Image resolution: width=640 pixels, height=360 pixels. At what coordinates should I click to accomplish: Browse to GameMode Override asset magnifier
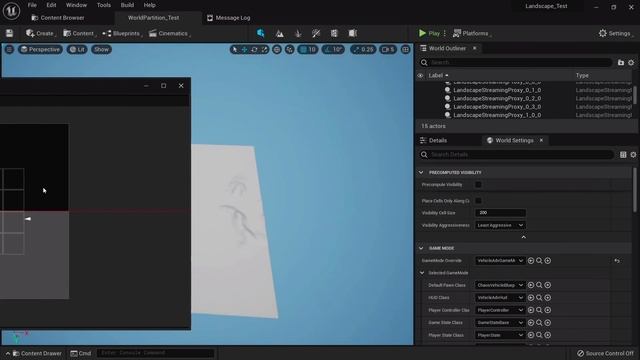(x=539, y=261)
